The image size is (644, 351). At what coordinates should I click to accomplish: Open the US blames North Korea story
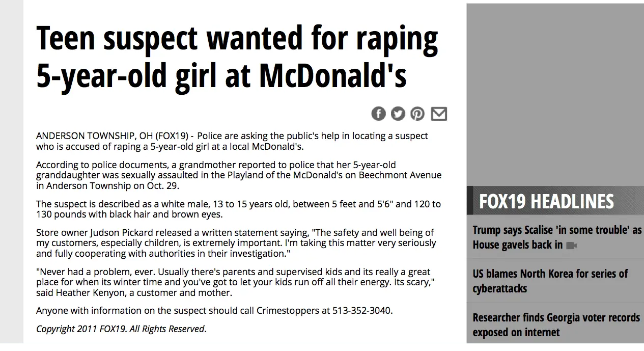[550, 281]
